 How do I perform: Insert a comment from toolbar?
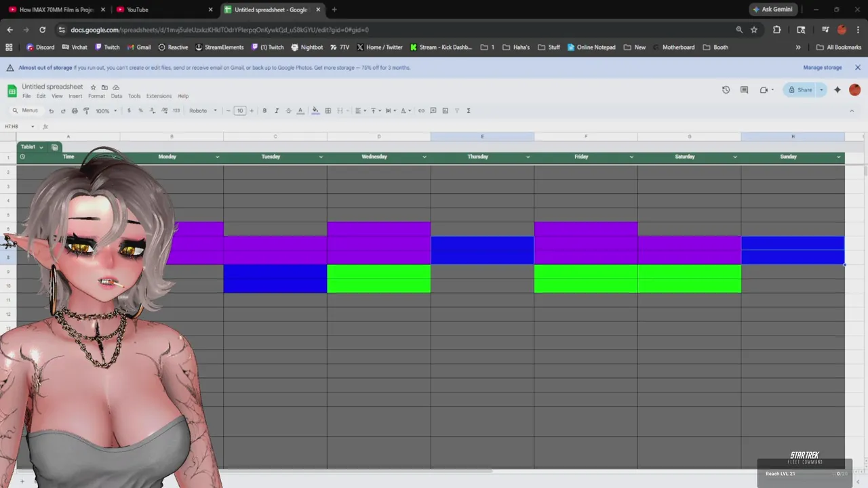point(433,110)
